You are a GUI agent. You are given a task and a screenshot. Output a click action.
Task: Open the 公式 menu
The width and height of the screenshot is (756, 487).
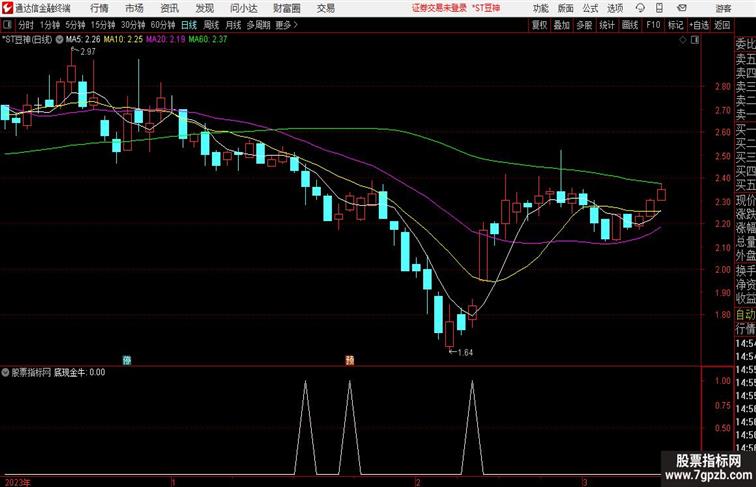(590, 8)
